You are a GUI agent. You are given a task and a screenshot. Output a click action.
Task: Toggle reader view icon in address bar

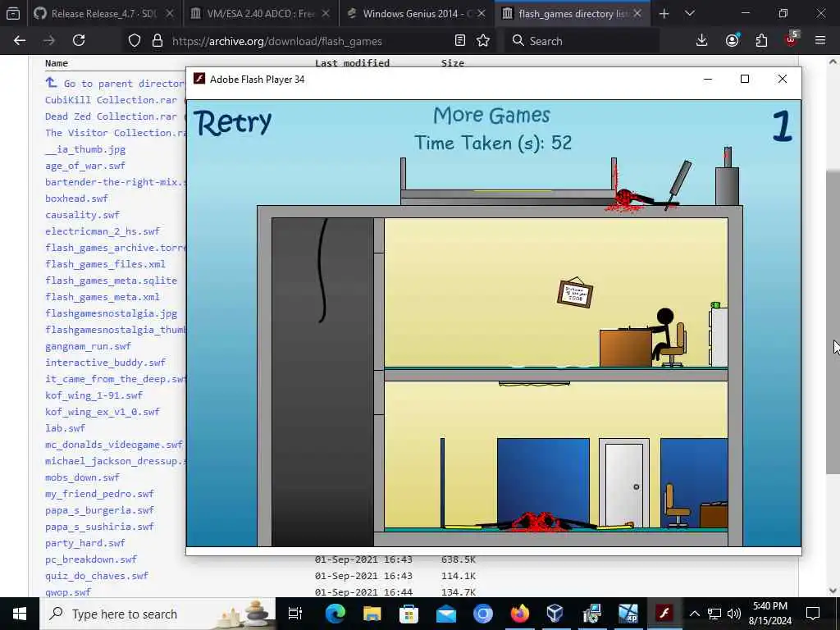click(459, 41)
